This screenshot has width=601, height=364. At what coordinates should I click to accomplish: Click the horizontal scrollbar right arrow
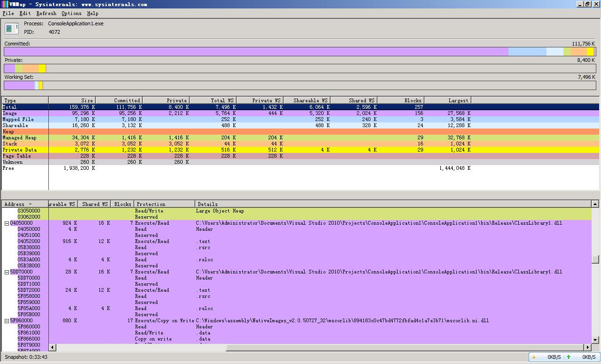click(x=587, y=347)
